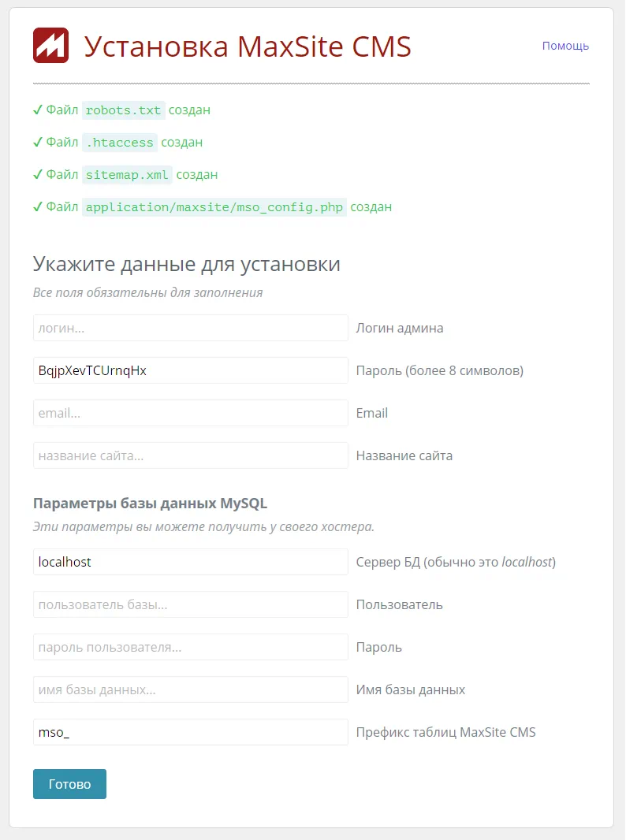Click the checkmark next to robots.txt

click(38, 110)
